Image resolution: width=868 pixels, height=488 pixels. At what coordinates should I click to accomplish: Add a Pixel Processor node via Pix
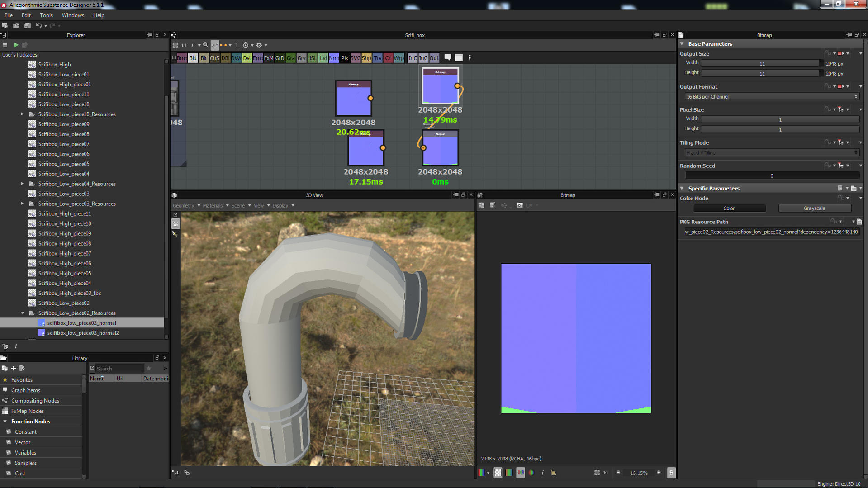345,58
